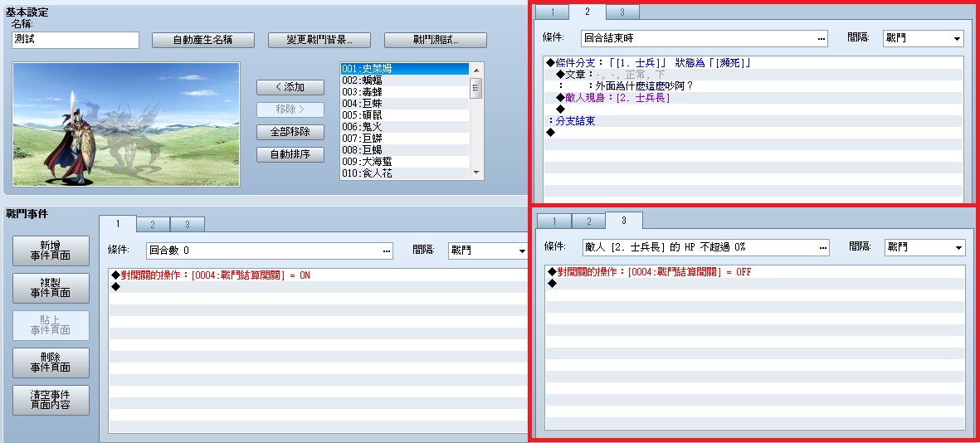Click the 複製事件頁面 button

(51, 288)
